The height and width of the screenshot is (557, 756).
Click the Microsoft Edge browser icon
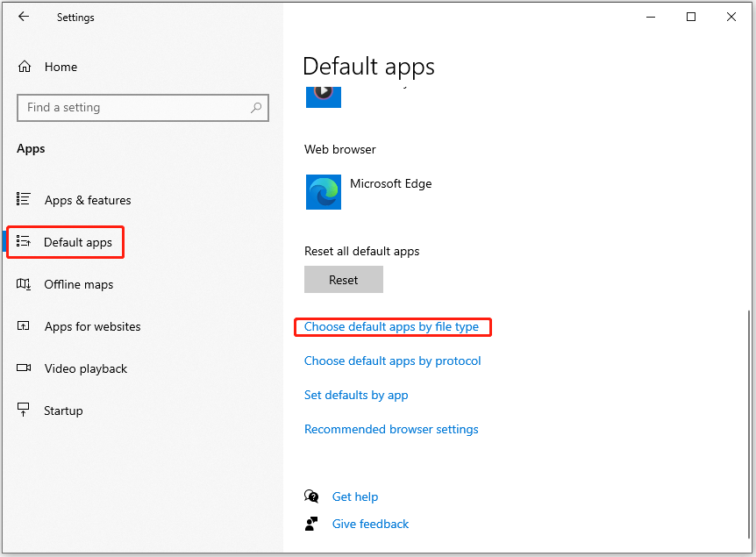(324, 192)
